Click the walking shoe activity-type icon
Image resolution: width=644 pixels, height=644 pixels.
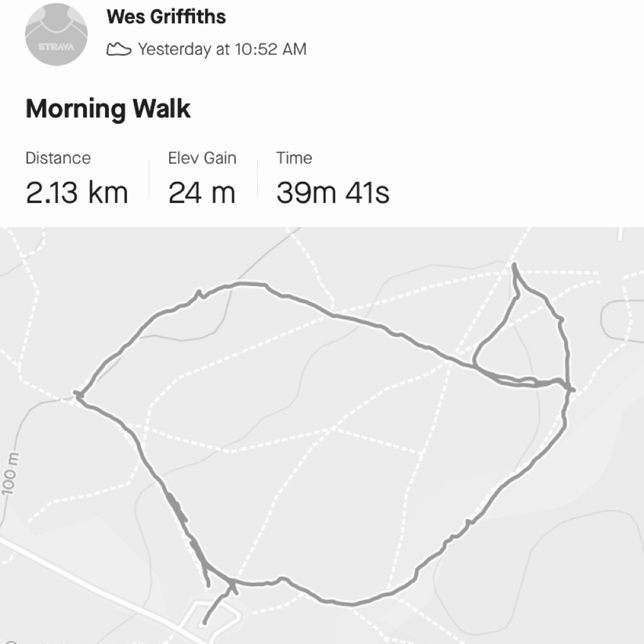pos(119,49)
